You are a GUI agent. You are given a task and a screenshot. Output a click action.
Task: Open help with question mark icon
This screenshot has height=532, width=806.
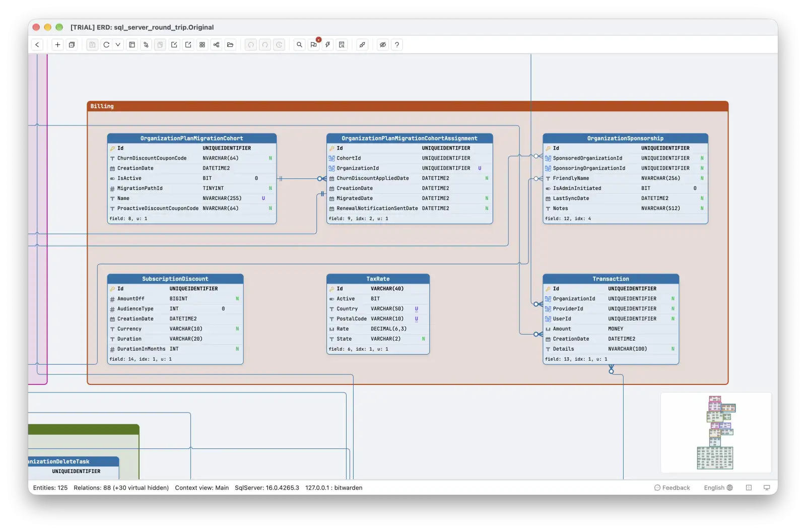click(x=397, y=45)
